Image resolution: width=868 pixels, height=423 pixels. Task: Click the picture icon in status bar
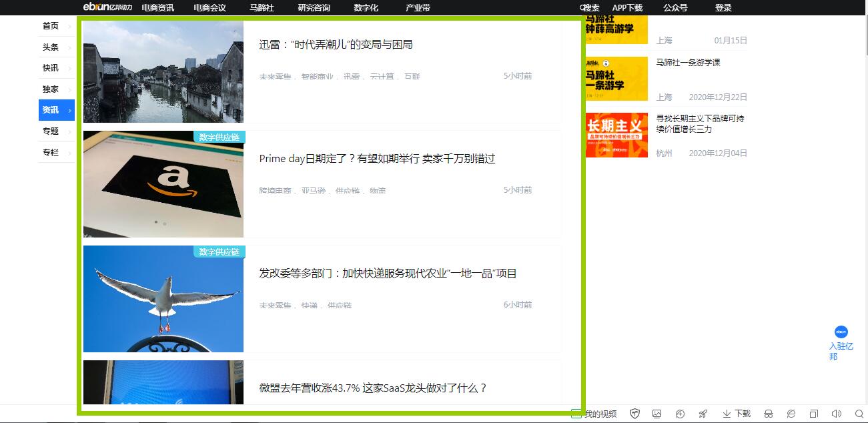657,414
